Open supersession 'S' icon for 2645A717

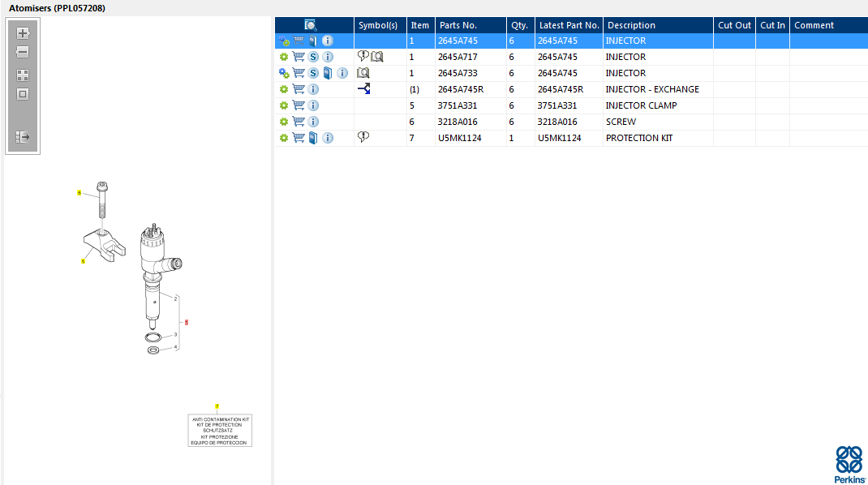[313, 57]
